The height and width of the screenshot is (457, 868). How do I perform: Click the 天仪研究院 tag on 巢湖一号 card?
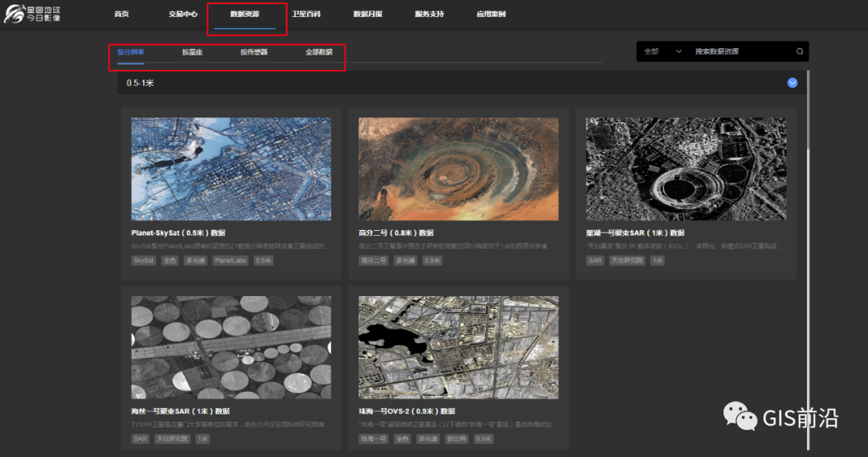(627, 261)
